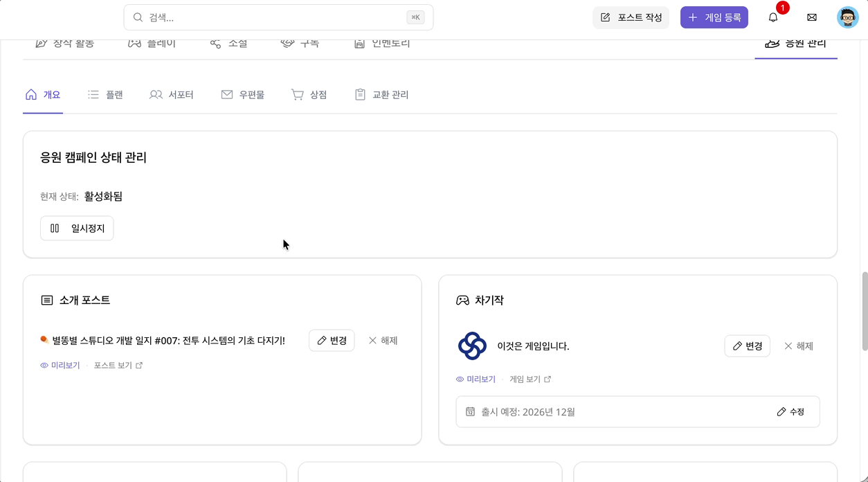Click the search field
The height and width of the screenshot is (482, 868).
point(277,17)
